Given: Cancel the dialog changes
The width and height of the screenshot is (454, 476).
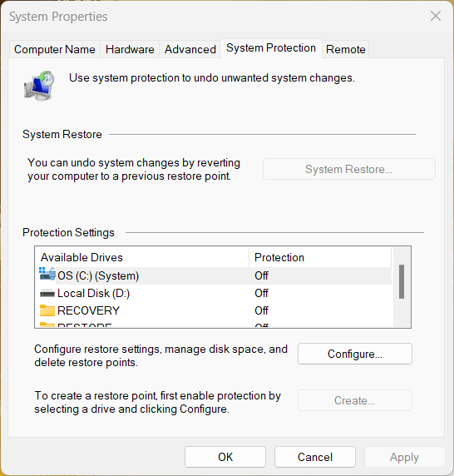Looking at the screenshot, I should [x=315, y=457].
